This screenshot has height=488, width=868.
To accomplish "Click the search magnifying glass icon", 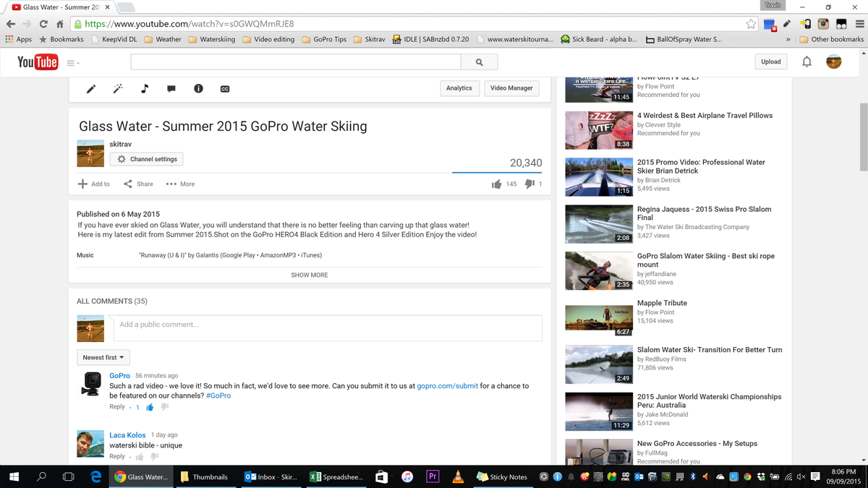I will click(480, 62).
